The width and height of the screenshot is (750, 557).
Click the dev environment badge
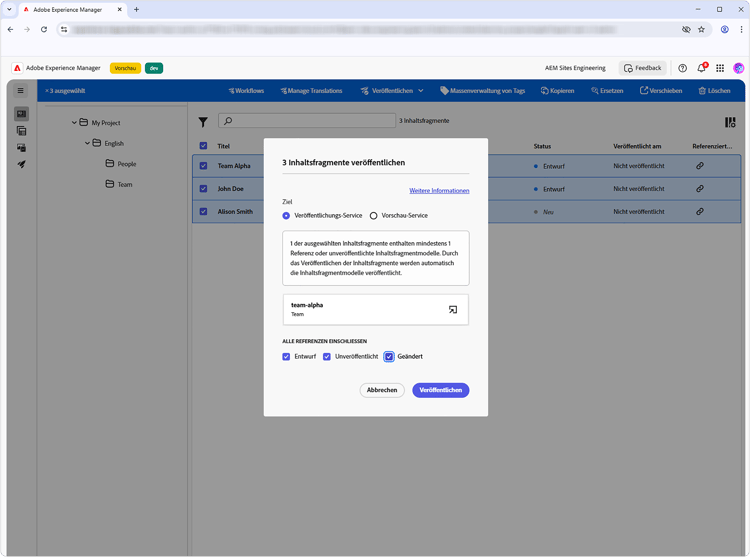(154, 68)
